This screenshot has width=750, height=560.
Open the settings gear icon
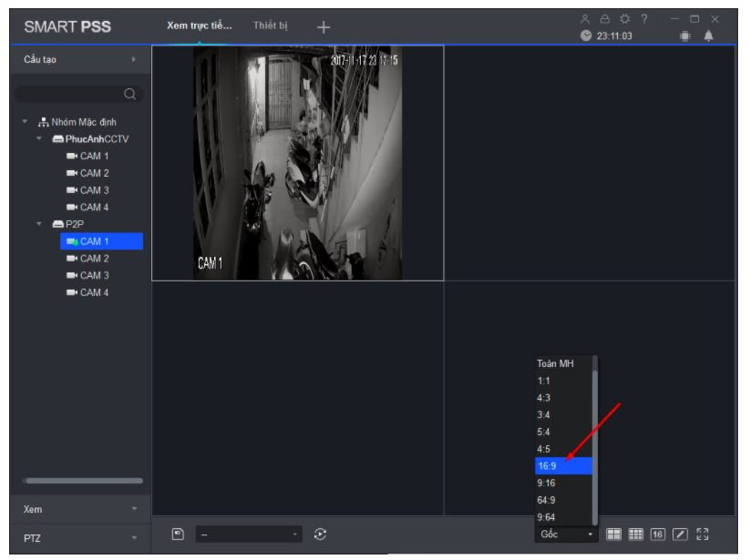pyautogui.click(x=626, y=19)
